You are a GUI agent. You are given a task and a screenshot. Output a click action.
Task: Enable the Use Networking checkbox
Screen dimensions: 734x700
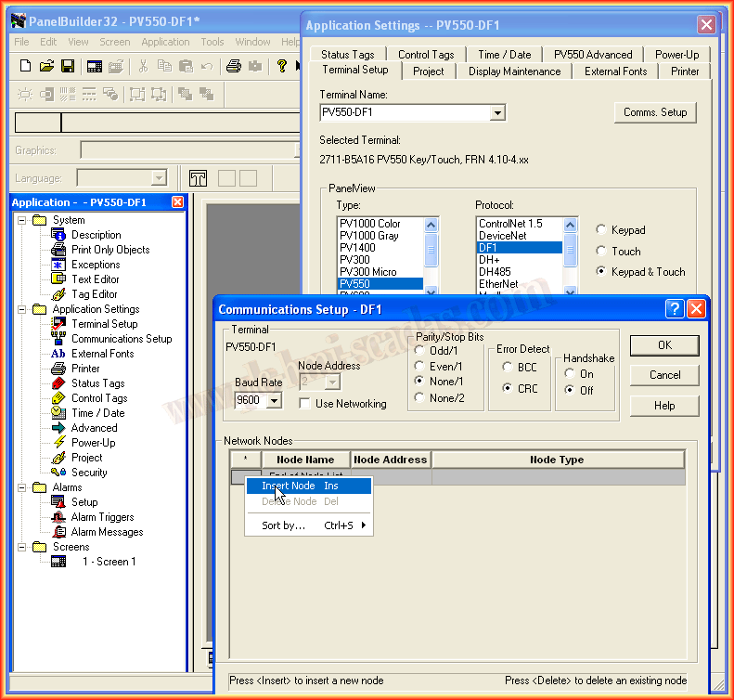305,404
